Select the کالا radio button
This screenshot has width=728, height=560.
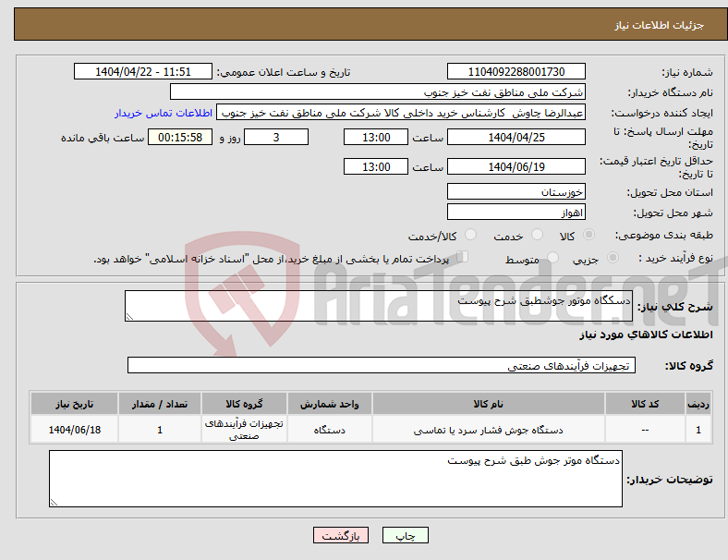588,235
